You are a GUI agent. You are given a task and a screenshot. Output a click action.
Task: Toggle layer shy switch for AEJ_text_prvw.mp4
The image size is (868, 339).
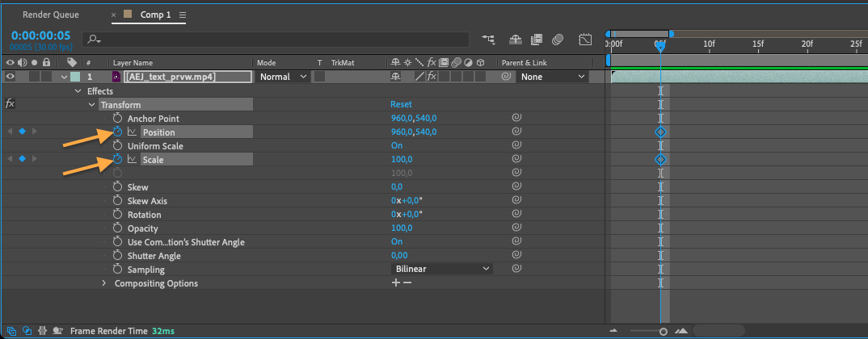[396, 77]
